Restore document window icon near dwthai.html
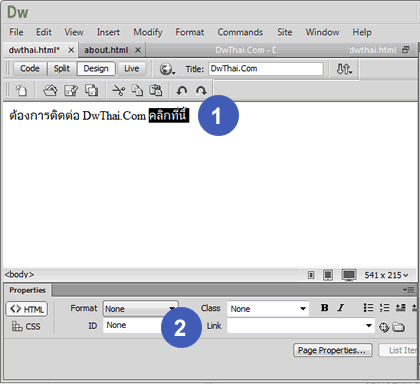The height and width of the screenshot is (384, 420). coord(405,50)
